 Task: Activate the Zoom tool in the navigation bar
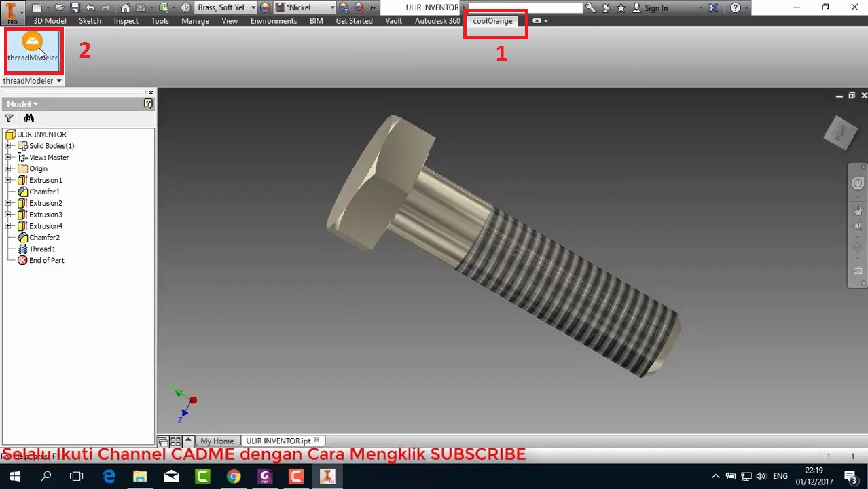tap(858, 224)
